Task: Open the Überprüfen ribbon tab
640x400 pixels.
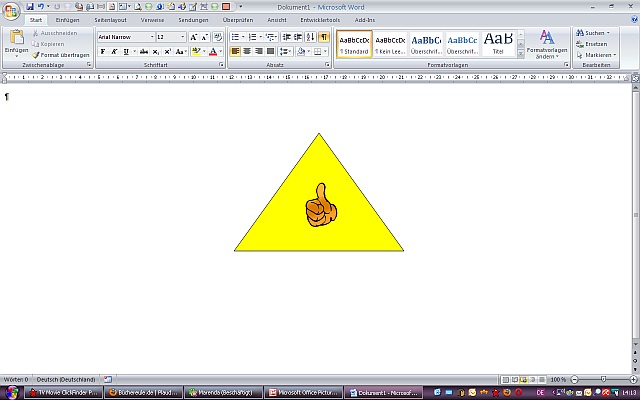Action: (x=237, y=20)
